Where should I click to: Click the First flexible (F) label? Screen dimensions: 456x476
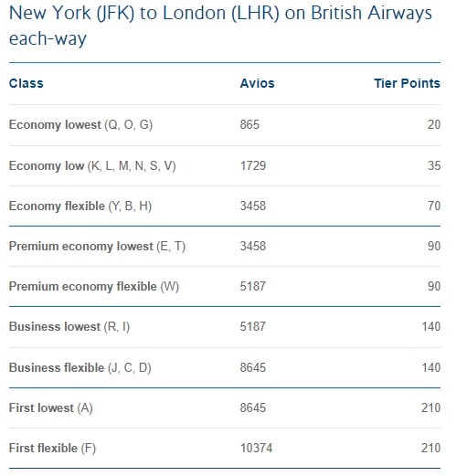pyautogui.click(x=52, y=449)
